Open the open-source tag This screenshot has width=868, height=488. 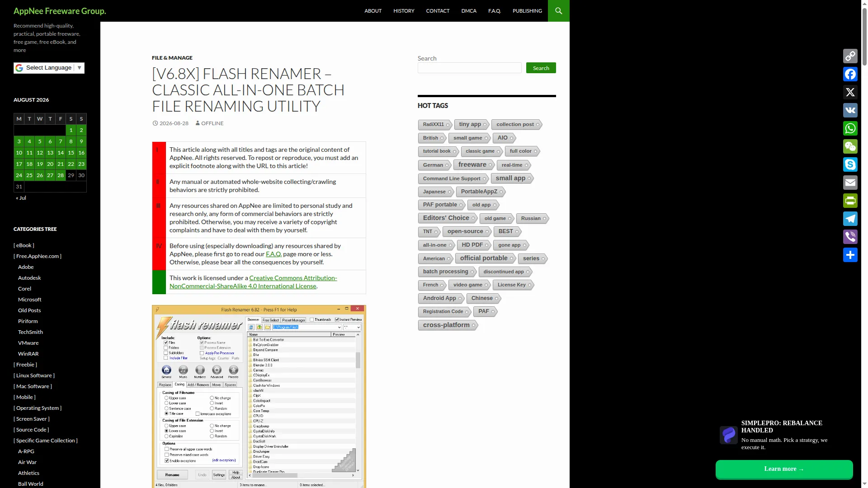(467, 231)
